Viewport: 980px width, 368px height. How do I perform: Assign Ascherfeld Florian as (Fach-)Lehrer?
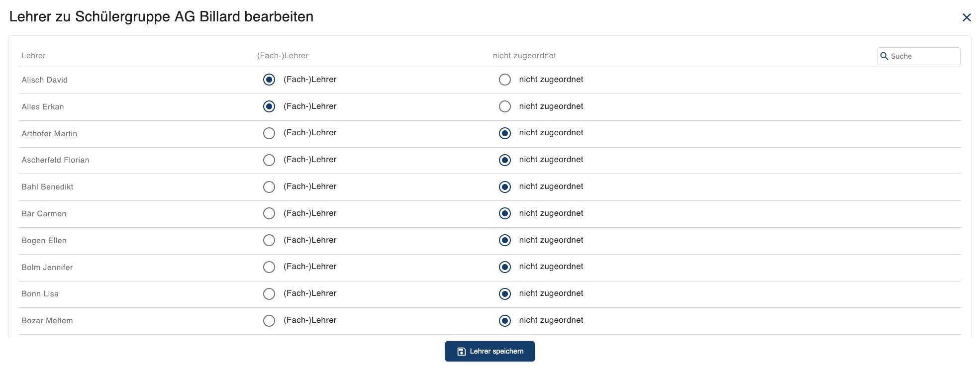coord(269,160)
